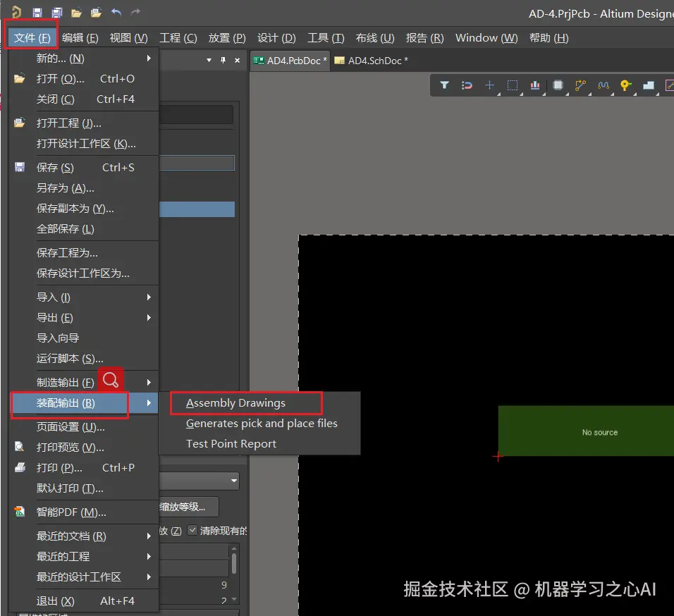Choose 运行脚本 (S)... menu item

tap(85, 358)
